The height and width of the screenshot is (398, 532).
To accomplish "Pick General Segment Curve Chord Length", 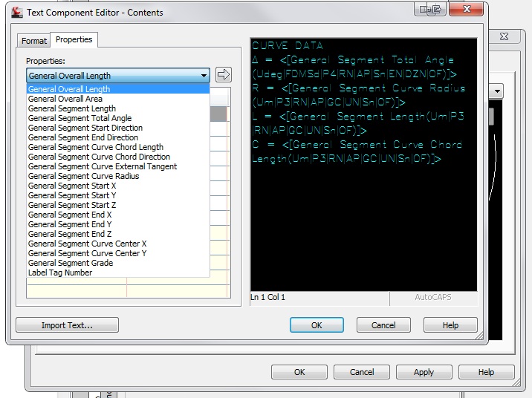I will tap(117, 147).
